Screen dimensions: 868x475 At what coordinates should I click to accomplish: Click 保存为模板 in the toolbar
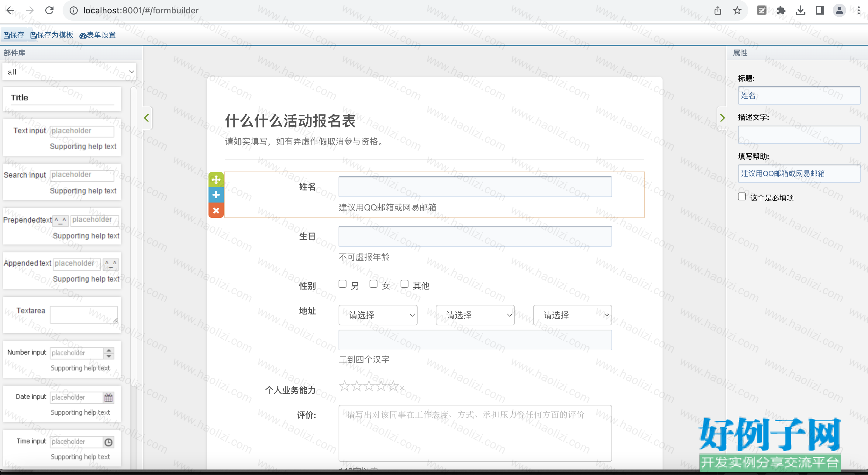[52, 35]
